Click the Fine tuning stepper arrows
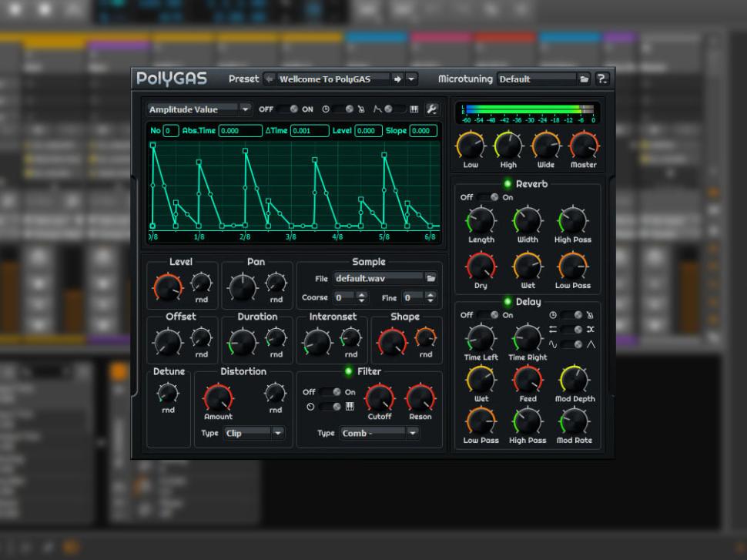The height and width of the screenshot is (560, 747). click(430, 297)
